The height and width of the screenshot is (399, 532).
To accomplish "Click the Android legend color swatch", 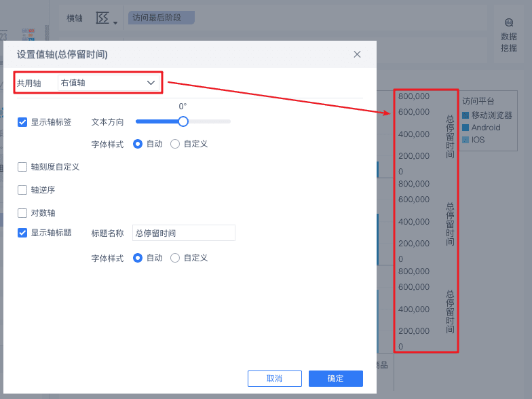I will [x=465, y=128].
